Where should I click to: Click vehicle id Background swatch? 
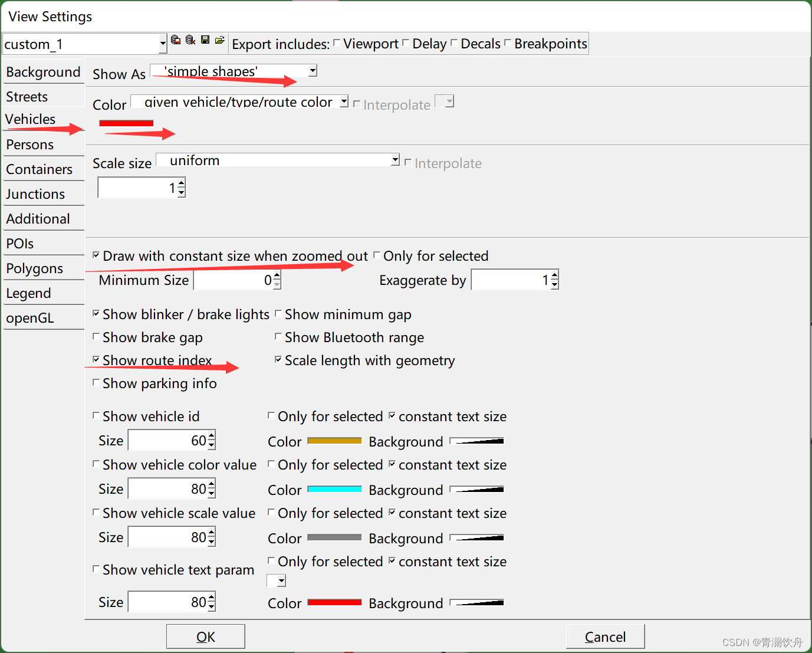[476, 441]
